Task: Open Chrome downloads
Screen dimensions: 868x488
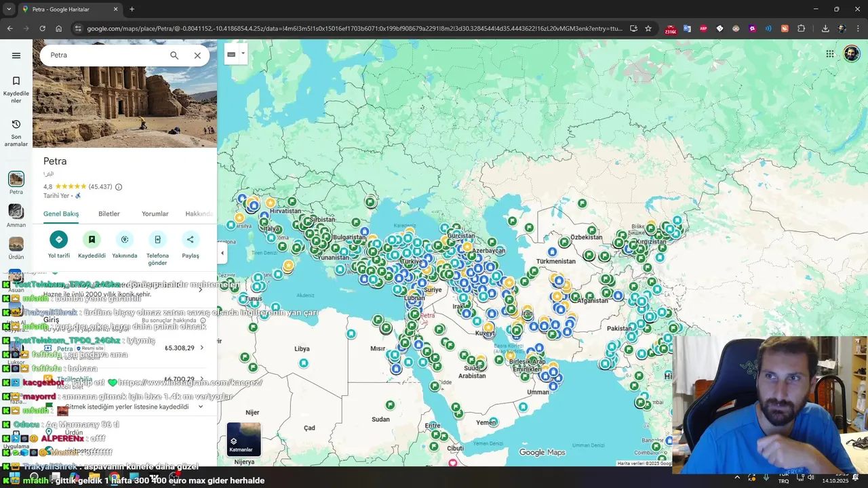Action: pyautogui.click(x=825, y=28)
